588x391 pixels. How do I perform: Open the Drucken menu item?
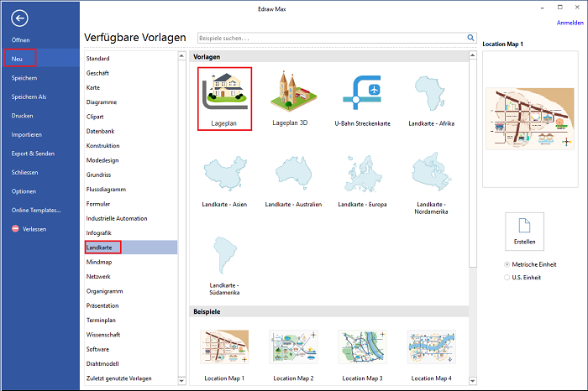(22, 116)
